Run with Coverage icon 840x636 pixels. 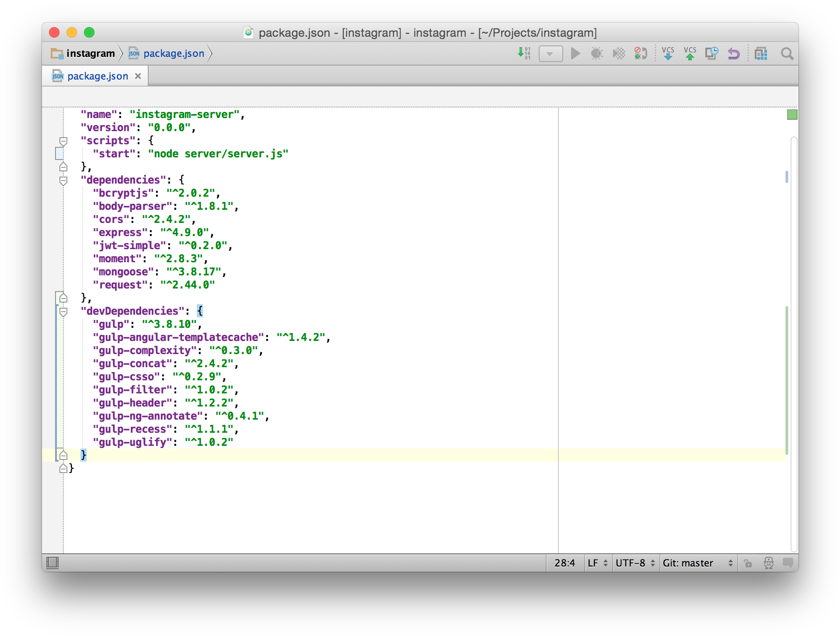(x=619, y=53)
